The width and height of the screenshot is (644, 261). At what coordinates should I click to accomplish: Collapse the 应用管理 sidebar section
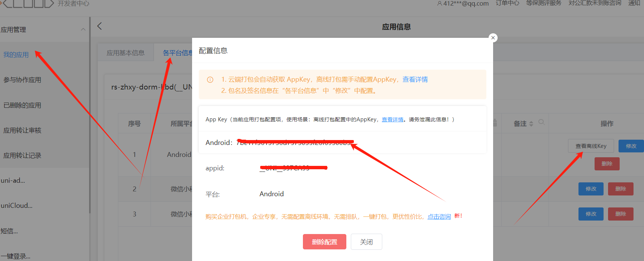pos(83,30)
